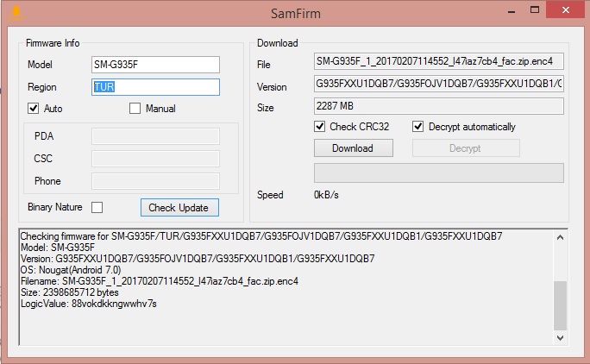The width and height of the screenshot is (590, 364).
Task: Click the Phone text field
Action: (155, 181)
